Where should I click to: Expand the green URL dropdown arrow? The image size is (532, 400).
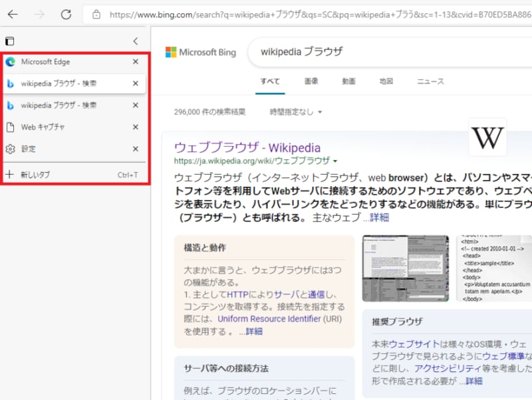coord(335,161)
